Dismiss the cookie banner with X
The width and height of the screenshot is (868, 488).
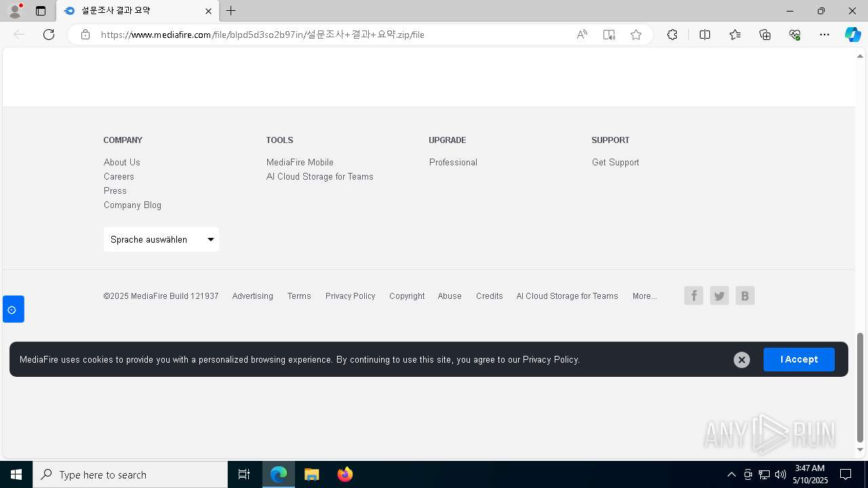tap(742, 360)
